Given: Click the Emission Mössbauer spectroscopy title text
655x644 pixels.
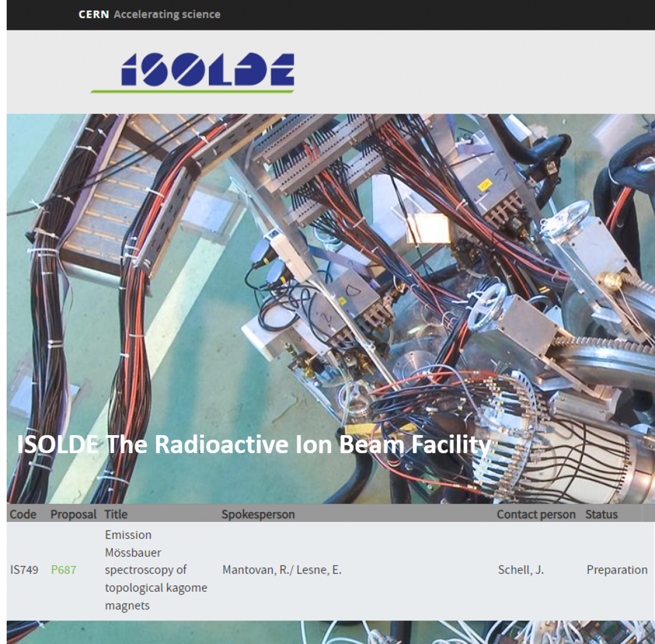Looking at the screenshot, I should (x=156, y=570).
